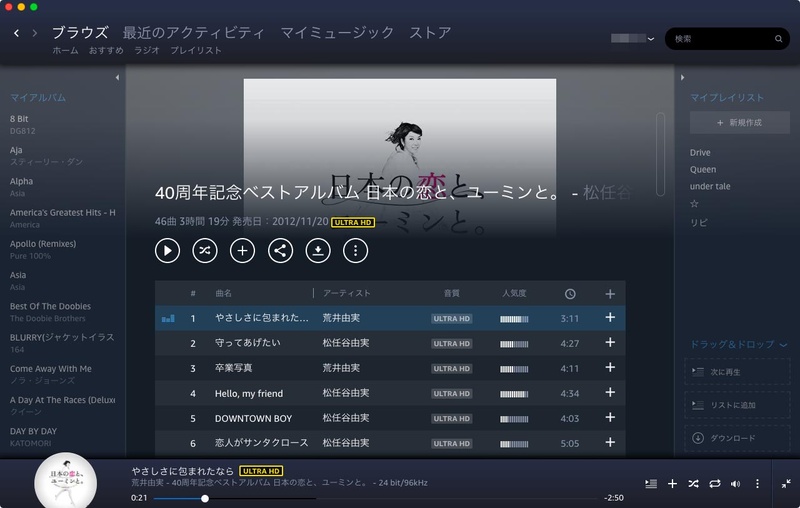Click the マイアルバム heading link
The width and height of the screenshot is (800, 508).
[x=38, y=97]
